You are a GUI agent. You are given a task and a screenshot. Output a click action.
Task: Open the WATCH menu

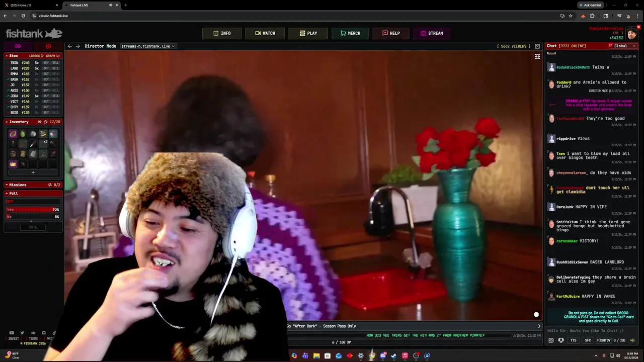[265, 33]
